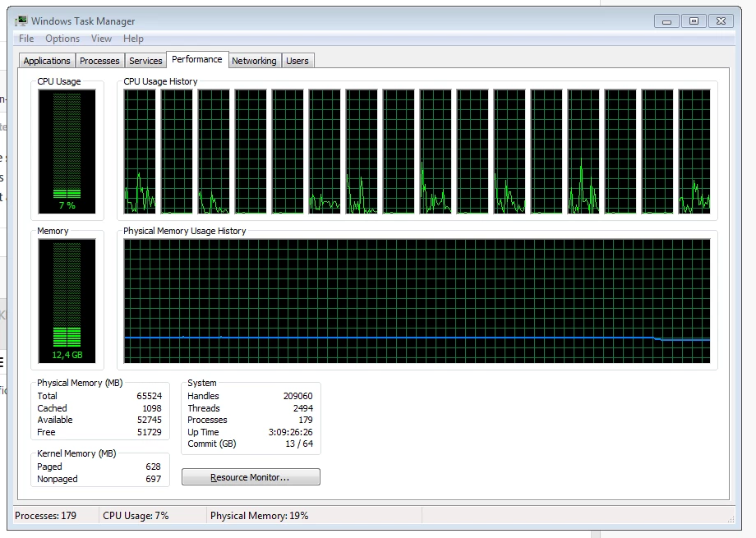The width and height of the screenshot is (756, 538).
Task: Click the Memory 12,4 GB gauge
Action: [x=67, y=301]
